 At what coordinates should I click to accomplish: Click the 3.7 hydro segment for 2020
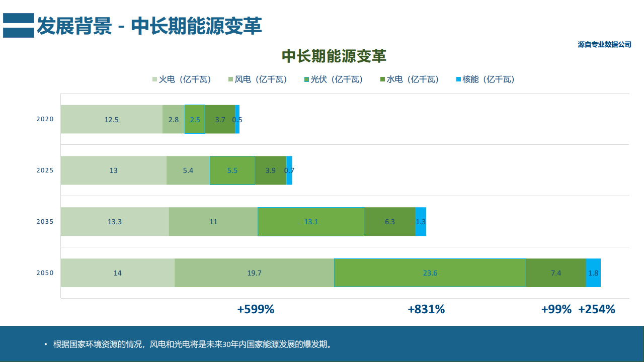coord(220,119)
